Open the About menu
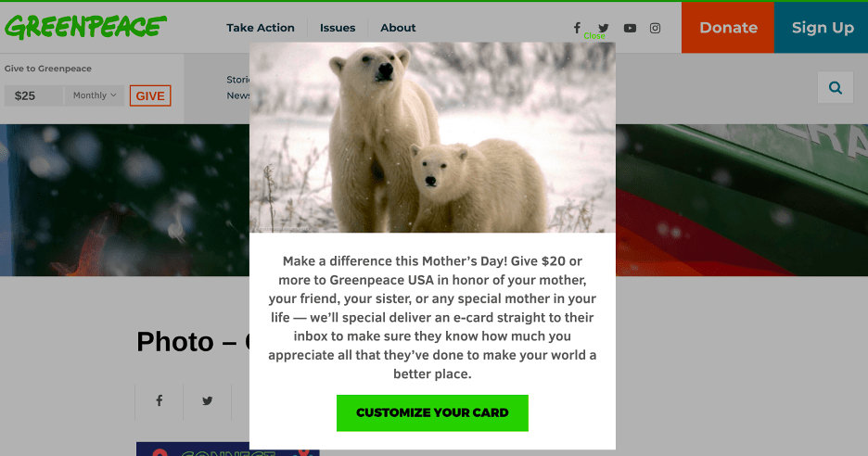 pyautogui.click(x=398, y=28)
